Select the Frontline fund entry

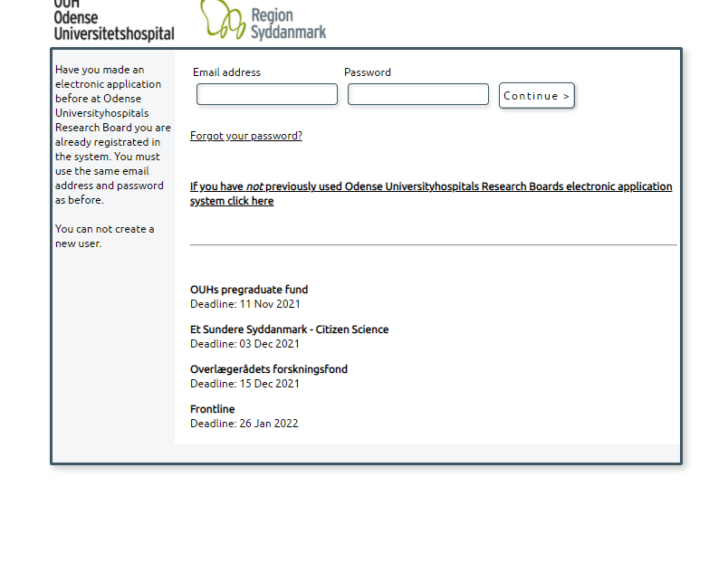211,408
